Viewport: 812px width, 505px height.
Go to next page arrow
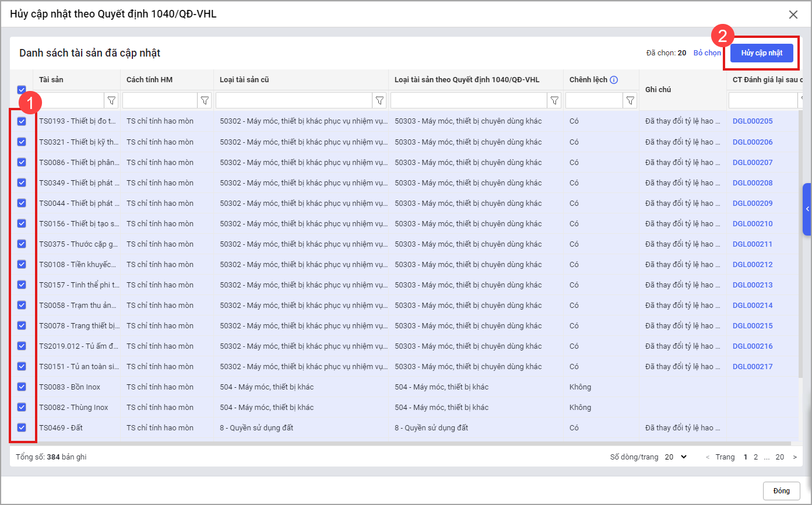pos(795,457)
